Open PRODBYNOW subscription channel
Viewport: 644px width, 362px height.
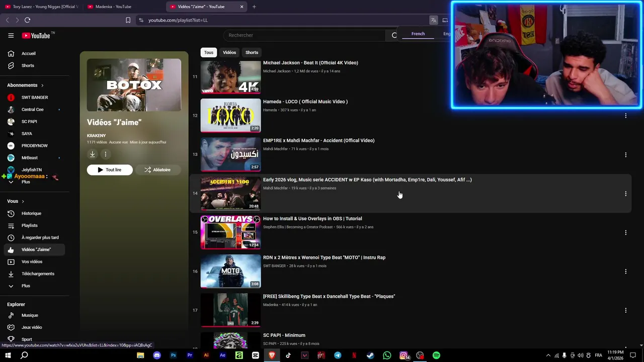[34, 145]
